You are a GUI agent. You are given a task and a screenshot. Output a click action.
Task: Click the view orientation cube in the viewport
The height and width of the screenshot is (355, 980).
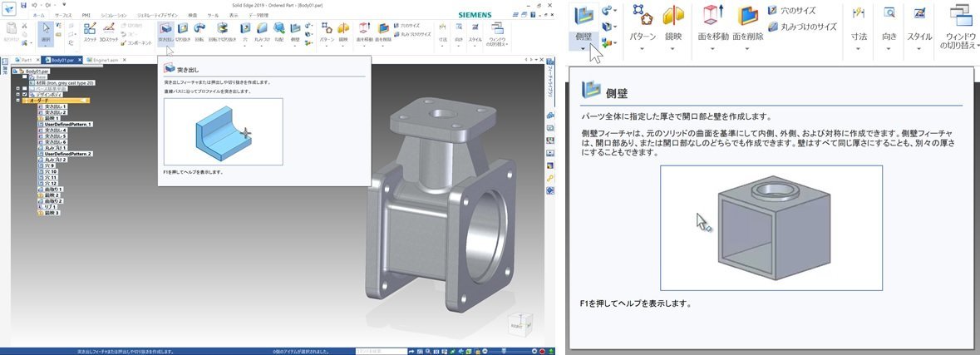520,324
